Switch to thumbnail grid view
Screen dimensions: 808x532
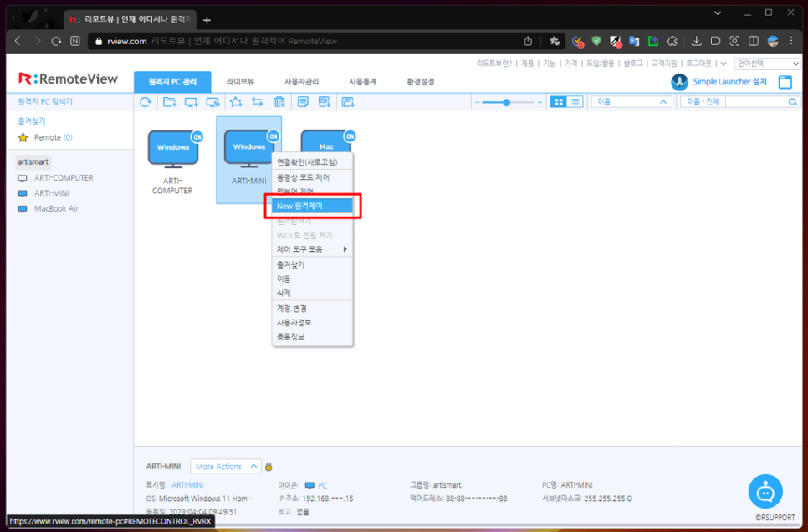558,102
